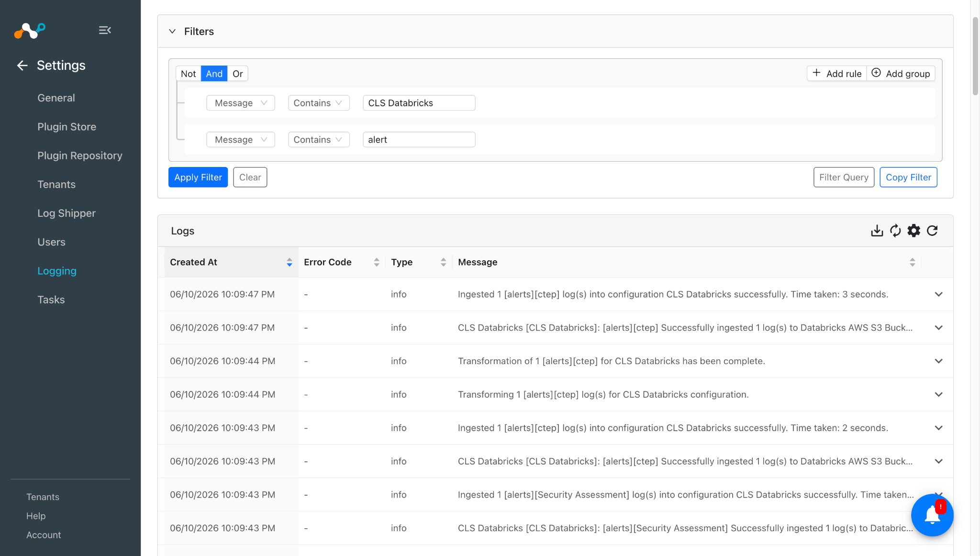The width and height of the screenshot is (980, 556).
Task: Open Plugin Repository
Action: coord(80,156)
